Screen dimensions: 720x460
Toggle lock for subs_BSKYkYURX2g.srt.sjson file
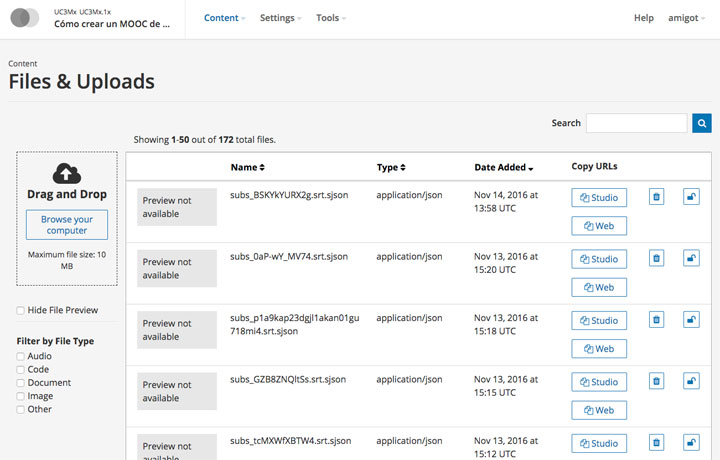click(691, 197)
